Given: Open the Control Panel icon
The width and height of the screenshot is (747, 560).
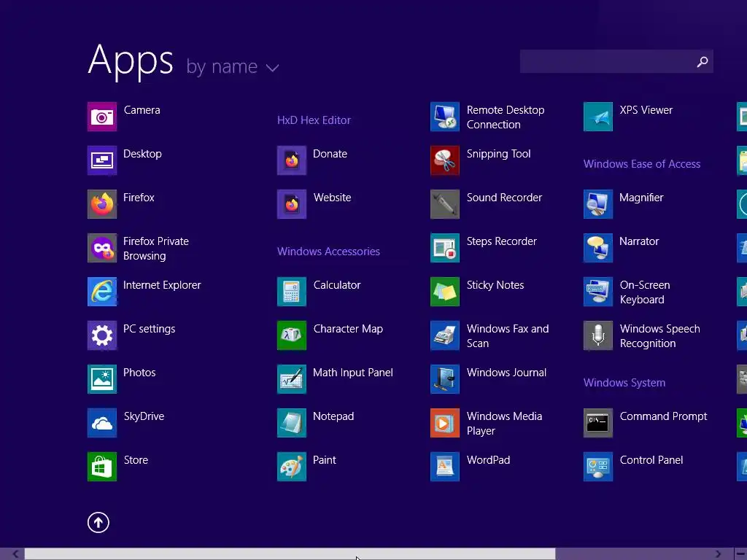Looking at the screenshot, I should pyautogui.click(x=598, y=467).
